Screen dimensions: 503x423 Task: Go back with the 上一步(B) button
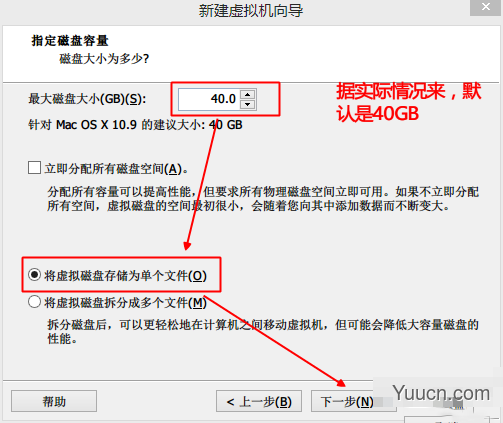[x=259, y=401]
